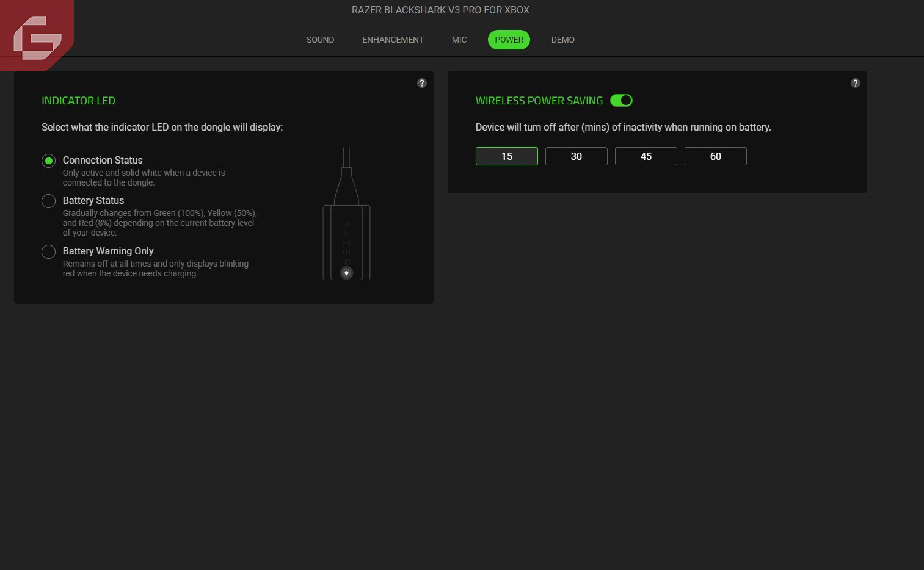Choose the 45 minute power-off option
The width and height of the screenshot is (924, 570).
click(x=646, y=156)
